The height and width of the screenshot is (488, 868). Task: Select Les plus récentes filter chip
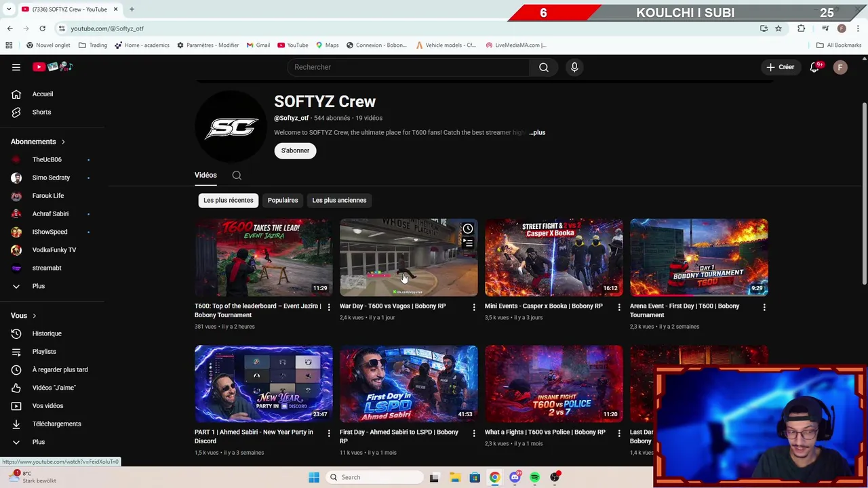(228, 201)
